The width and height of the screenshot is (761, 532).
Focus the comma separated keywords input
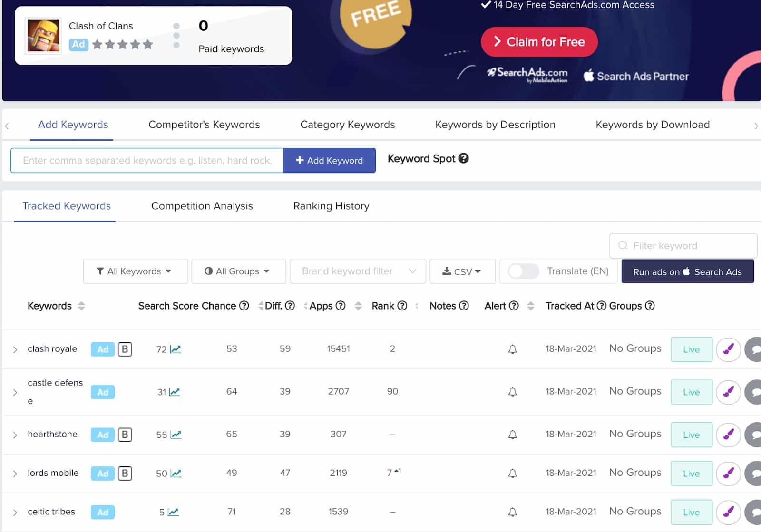(147, 161)
